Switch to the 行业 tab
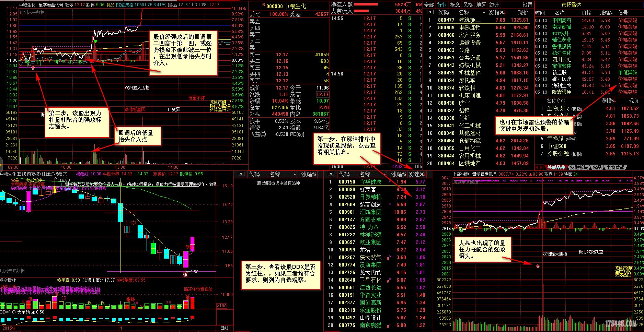644x332 pixels. [442, 5]
